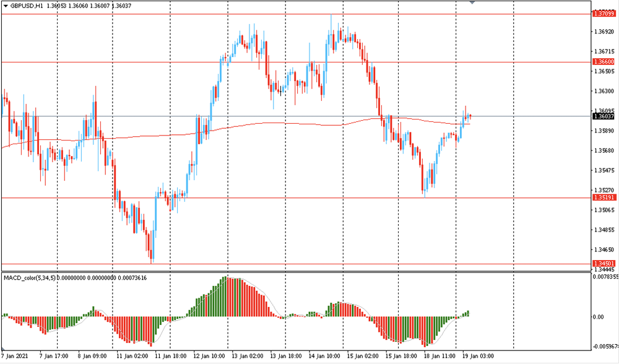This screenshot has height=364, width=619.
Task: Click the red 1.36600 price label
Action: (x=604, y=62)
